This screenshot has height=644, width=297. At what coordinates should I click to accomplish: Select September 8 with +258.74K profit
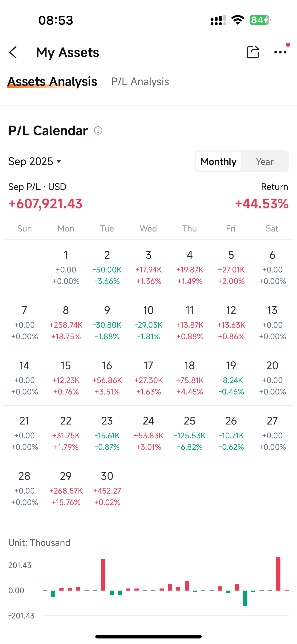pyautogui.click(x=66, y=322)
